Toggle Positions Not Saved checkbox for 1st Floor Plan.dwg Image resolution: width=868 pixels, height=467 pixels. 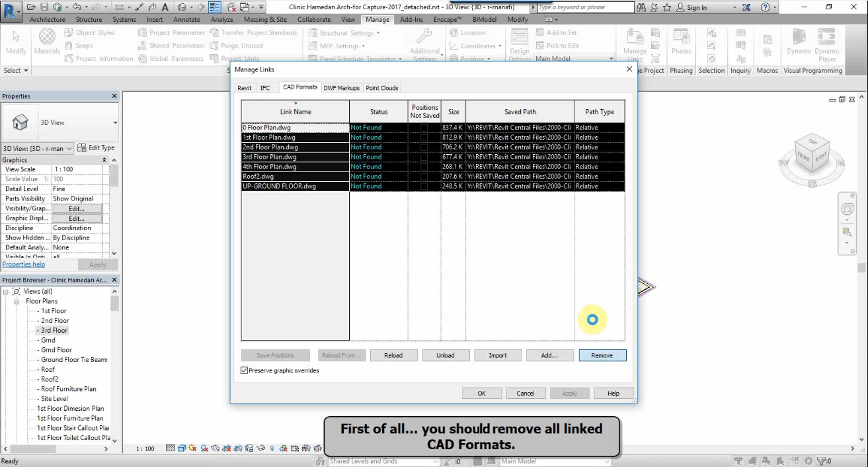[x=424, y=138]
